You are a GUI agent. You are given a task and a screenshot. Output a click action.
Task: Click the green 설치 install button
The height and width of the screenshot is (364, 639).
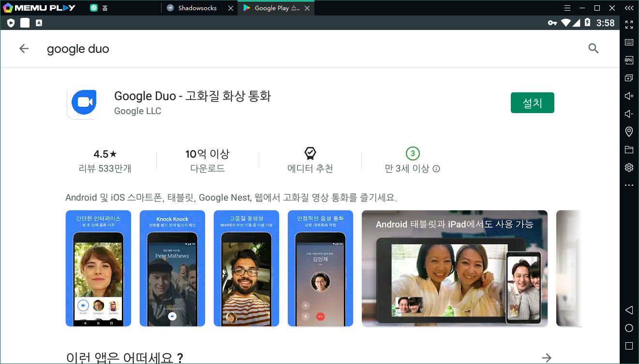click(x=532, y=103)
